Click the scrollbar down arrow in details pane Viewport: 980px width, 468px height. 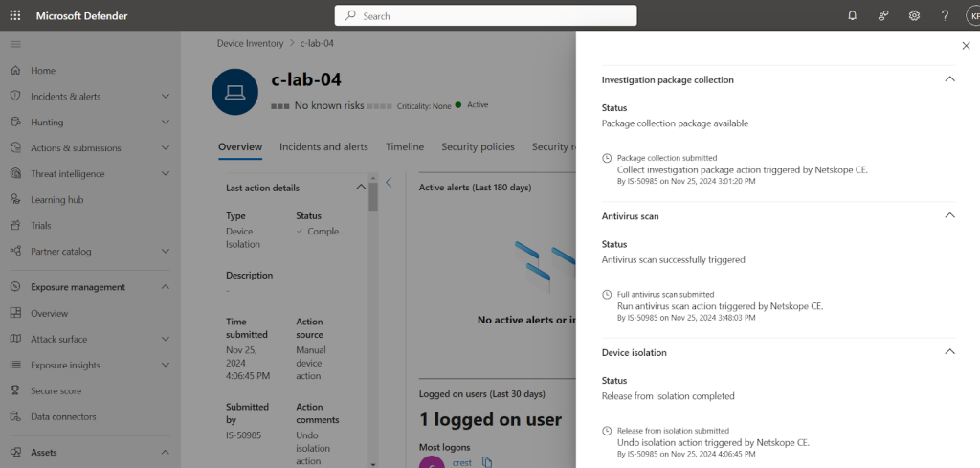(373, 464)
